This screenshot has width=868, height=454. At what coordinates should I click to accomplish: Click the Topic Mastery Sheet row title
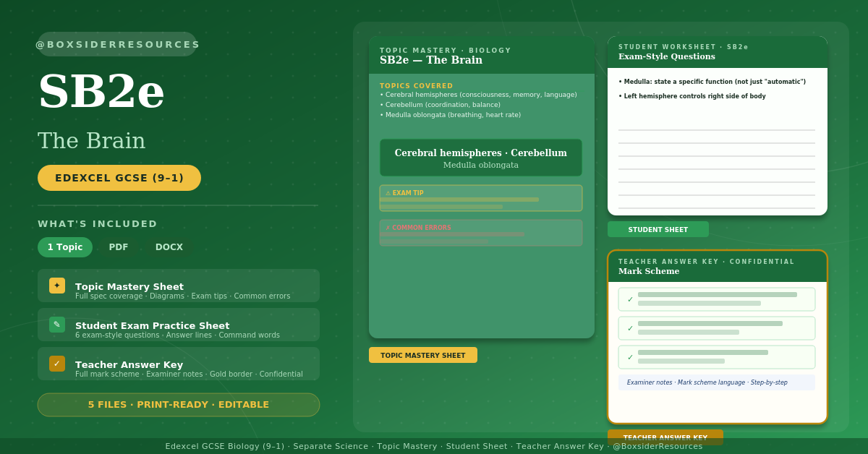129,286
